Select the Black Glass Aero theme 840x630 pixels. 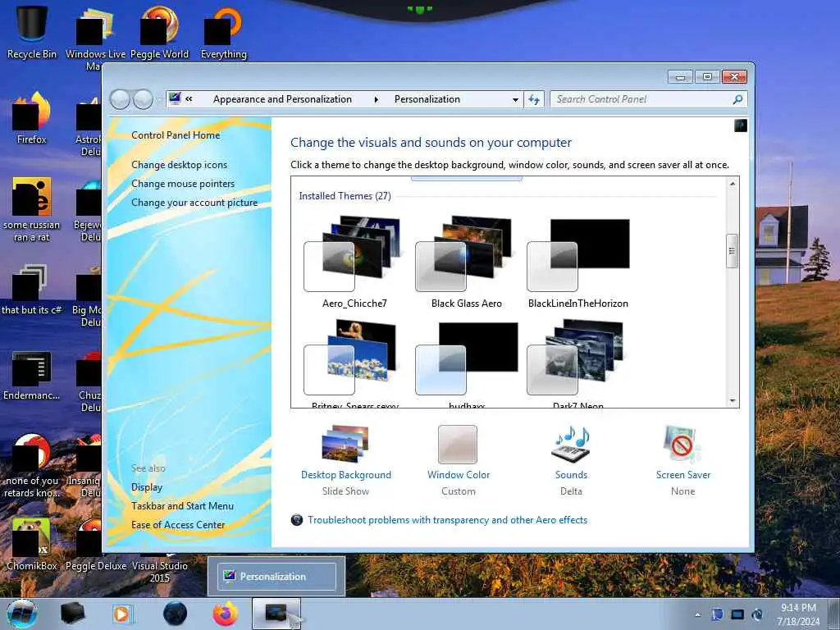click(x=466, y=262)
